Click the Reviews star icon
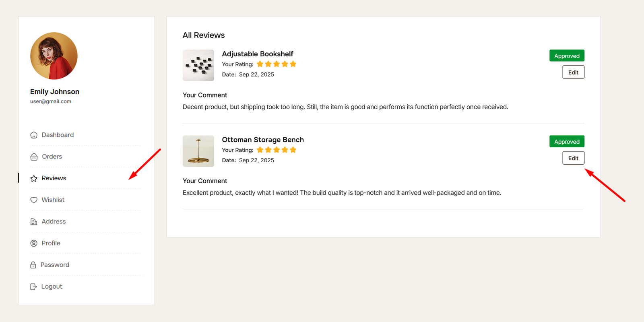This screenshot has width=644, height=322. point(34,178)
